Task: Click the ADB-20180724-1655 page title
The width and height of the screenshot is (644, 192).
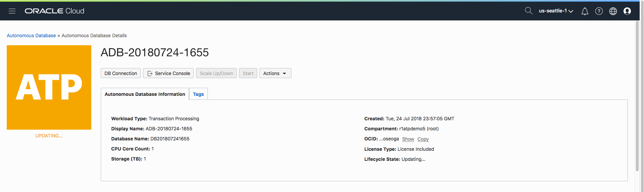Action: pyautogui.click(x=155, y=52)
